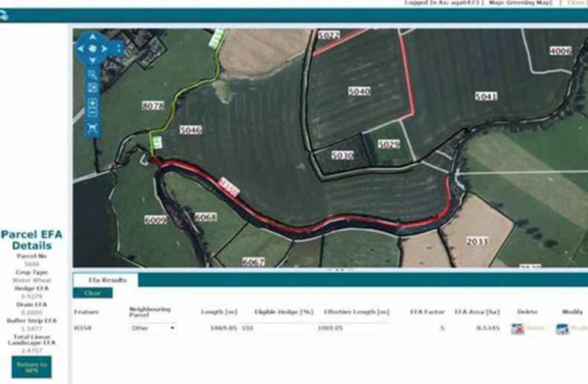The width and height of the screenshot is (588, 384).
Task: Pan the map upward with the up arrow
Action: click(x=92, y=37)
